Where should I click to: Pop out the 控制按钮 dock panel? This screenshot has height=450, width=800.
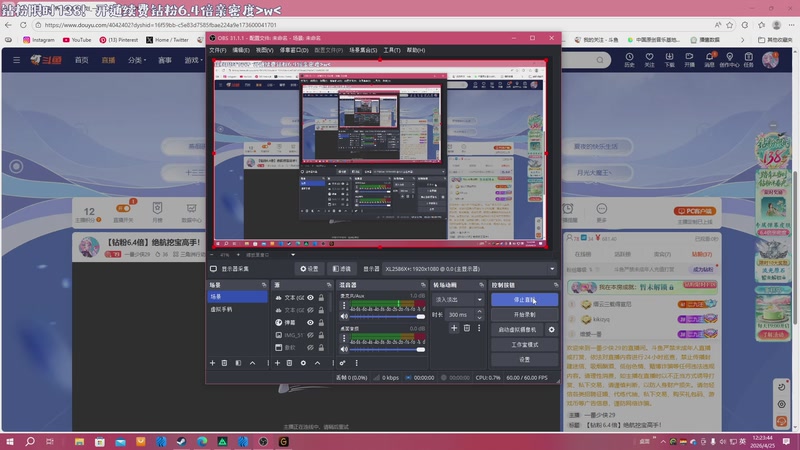556,285
